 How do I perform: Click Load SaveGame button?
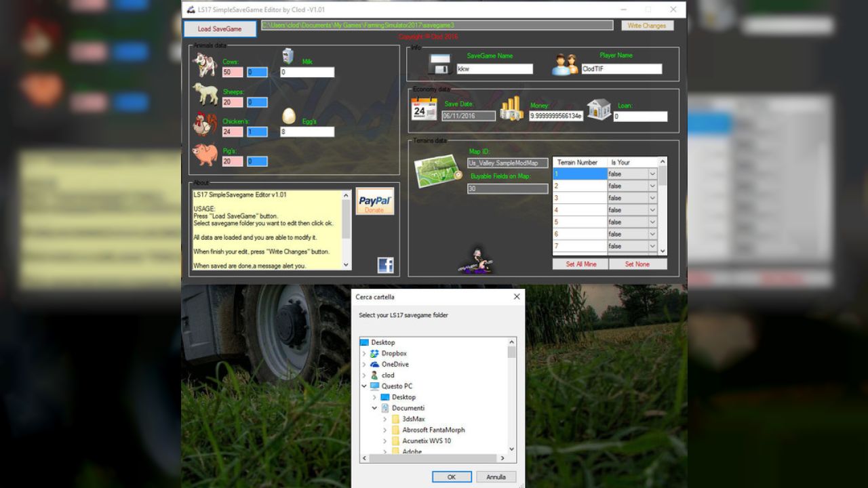click(220, 29)
